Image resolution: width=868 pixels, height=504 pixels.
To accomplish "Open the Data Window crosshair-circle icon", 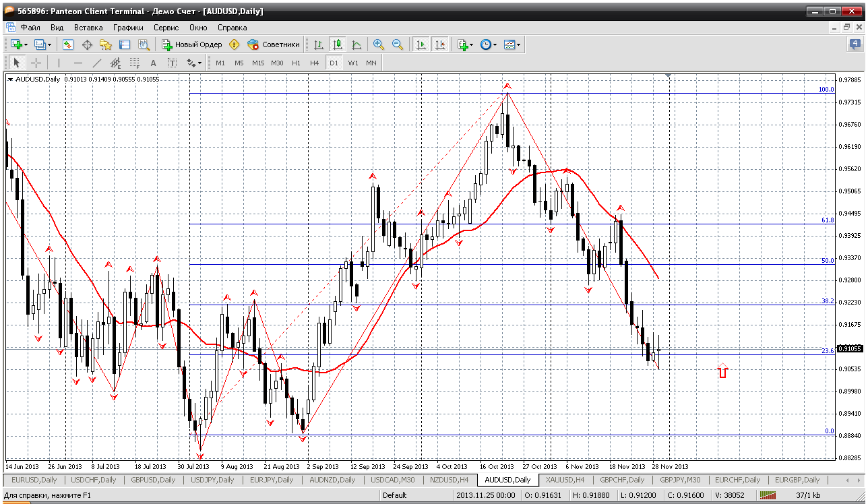I will point(87,44).
